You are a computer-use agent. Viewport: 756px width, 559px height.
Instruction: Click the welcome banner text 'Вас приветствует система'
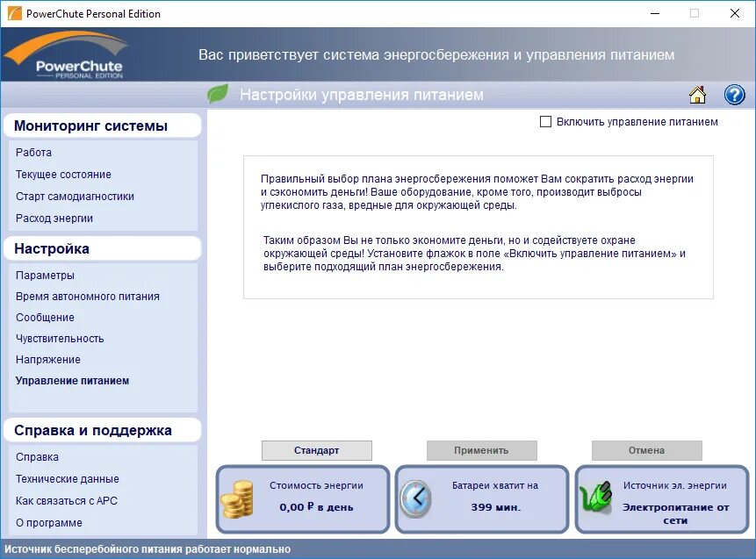(436, 55)
